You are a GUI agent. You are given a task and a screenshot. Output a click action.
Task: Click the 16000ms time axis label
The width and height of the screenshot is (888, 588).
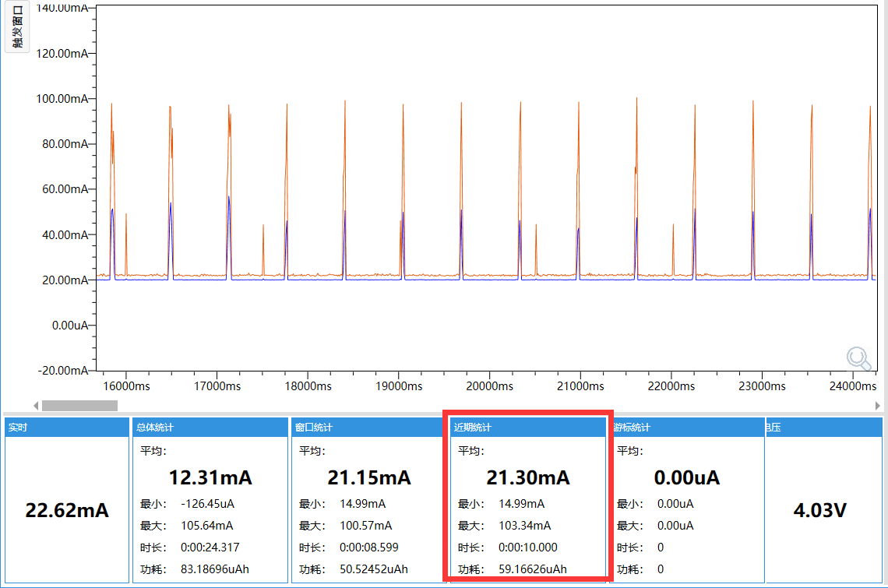click(x=126, y=386)
